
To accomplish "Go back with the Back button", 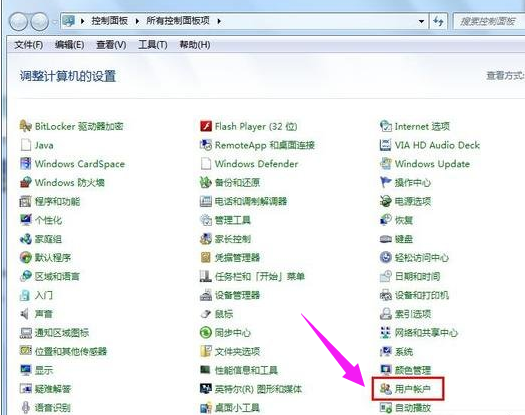I will click(19, 22).
